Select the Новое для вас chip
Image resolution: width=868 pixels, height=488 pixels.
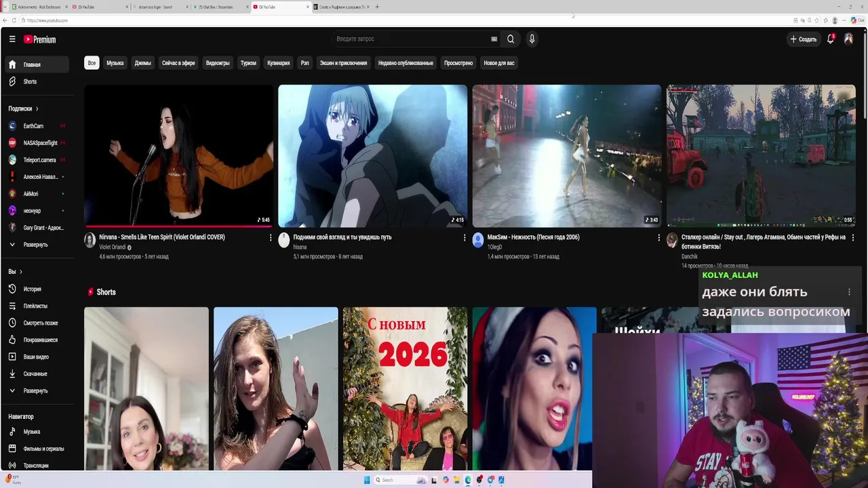499,63
